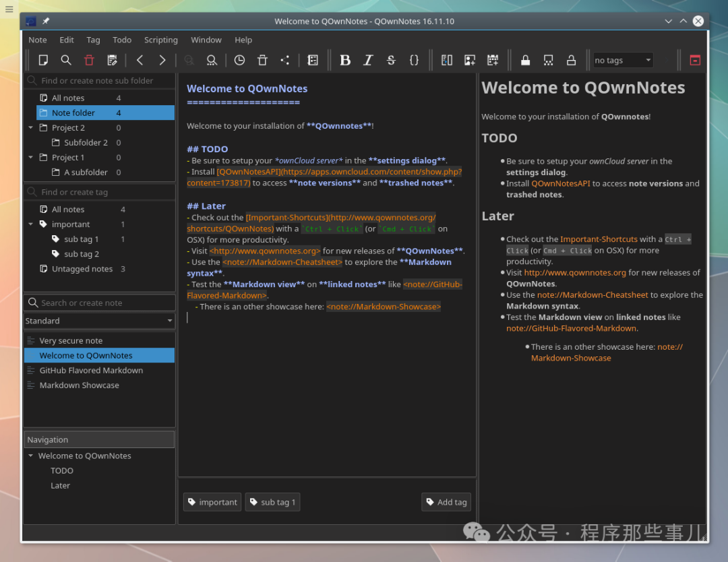Encrypt note with solid lock icon
This screenshot has height=562, width=728.
click(525, 60)
